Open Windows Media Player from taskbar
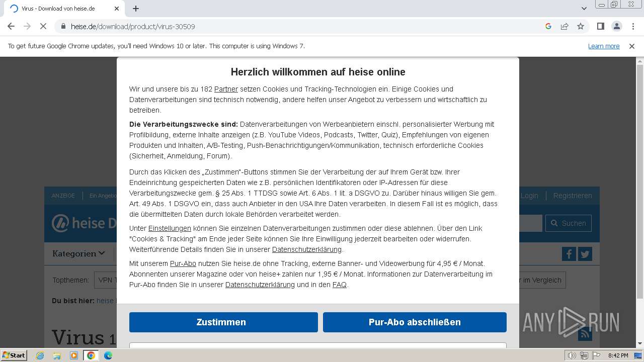This screenshot has width=644, height=362. [x=74, y=355]
